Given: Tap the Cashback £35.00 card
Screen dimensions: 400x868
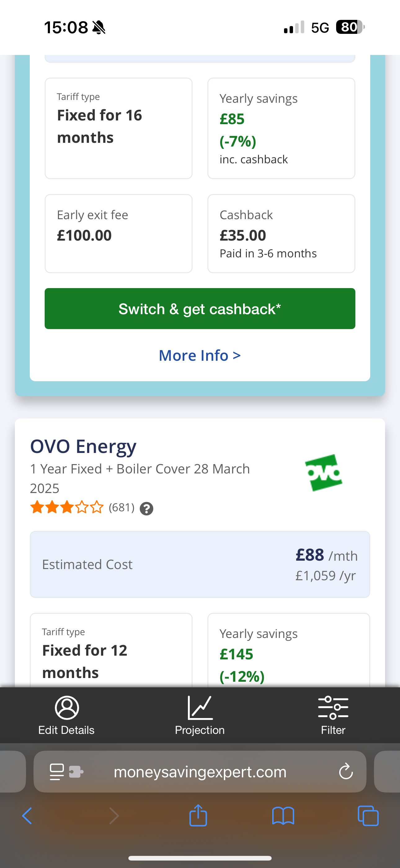Looking at the screenshot, I should coord(282,233).
